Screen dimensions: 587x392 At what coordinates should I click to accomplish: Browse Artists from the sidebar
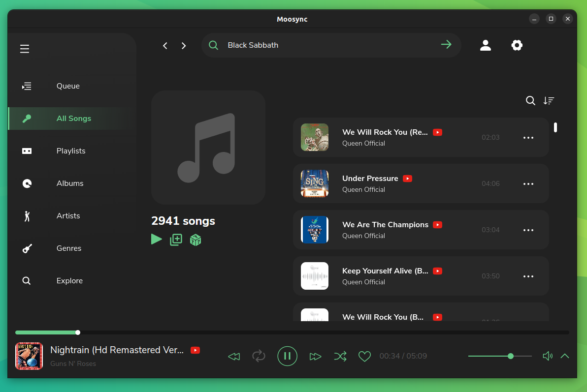click(x=68, y=215)
